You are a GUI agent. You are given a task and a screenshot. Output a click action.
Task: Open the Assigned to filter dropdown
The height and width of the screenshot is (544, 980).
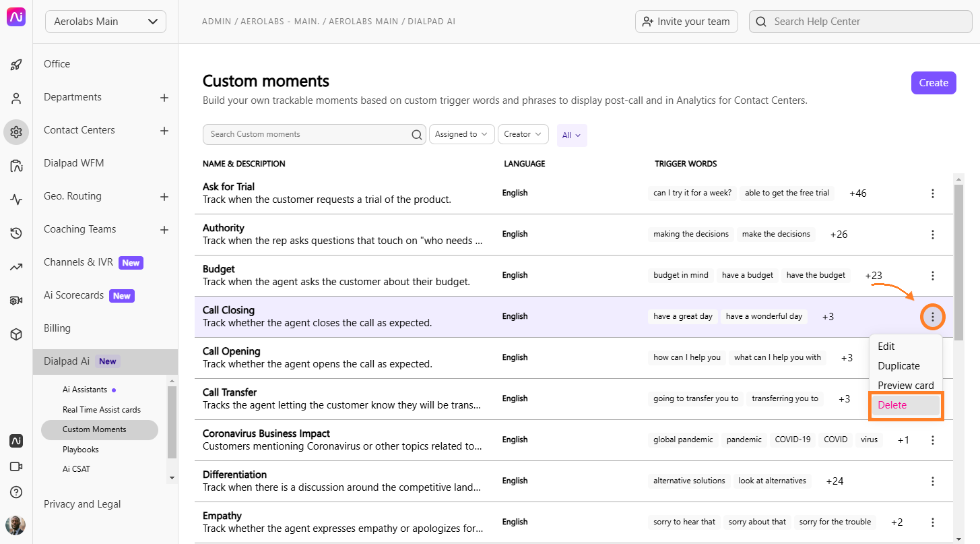[x=461, y=134]
